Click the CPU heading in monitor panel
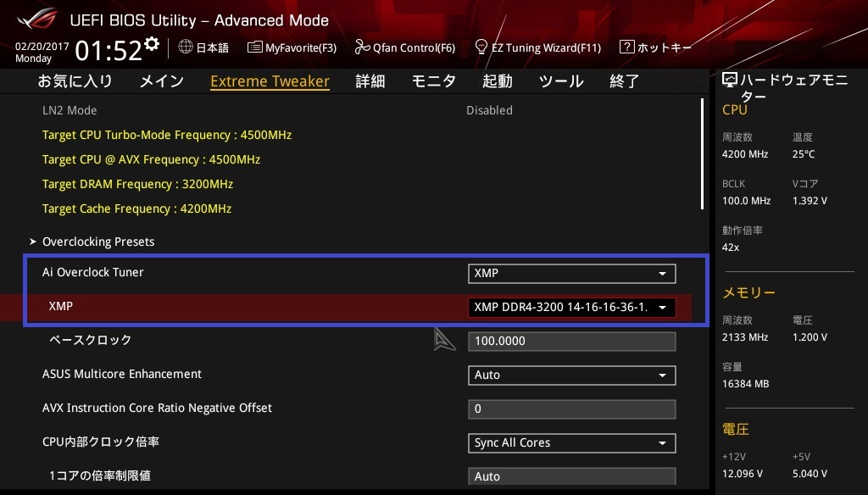Viewport: 868px width, 495px height. (x=735, y=109)
